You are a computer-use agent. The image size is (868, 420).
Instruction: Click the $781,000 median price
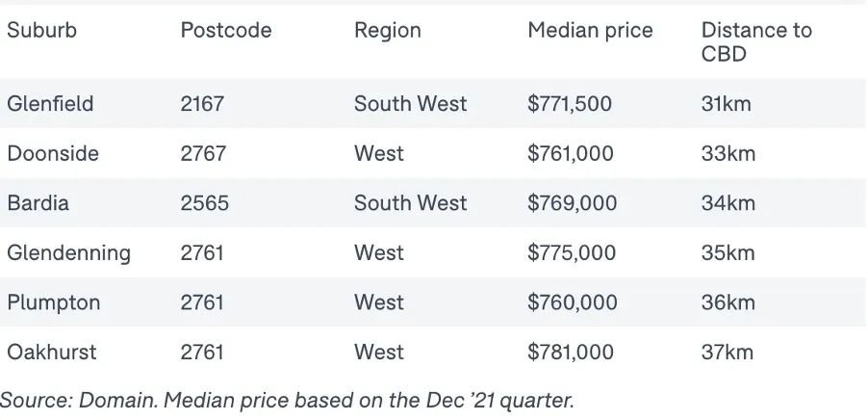pyautogui.click(x=571, y=353)
